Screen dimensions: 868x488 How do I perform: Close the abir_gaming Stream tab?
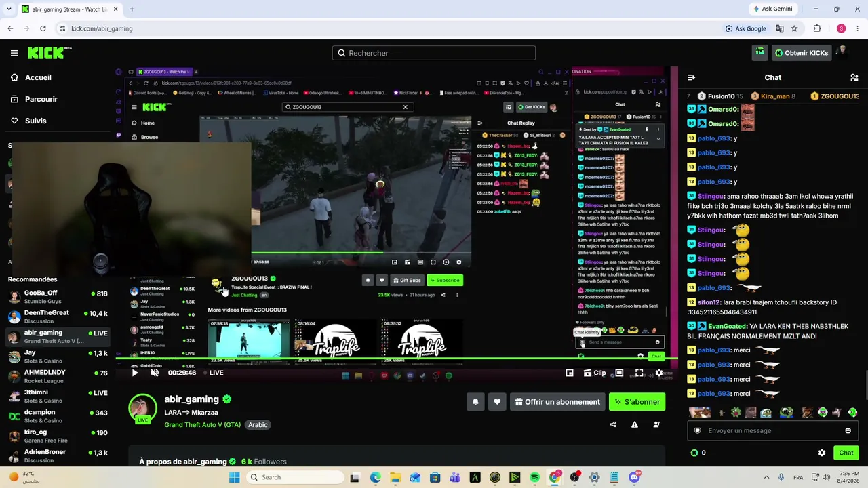pyautogui.click(x=116, y=9)
